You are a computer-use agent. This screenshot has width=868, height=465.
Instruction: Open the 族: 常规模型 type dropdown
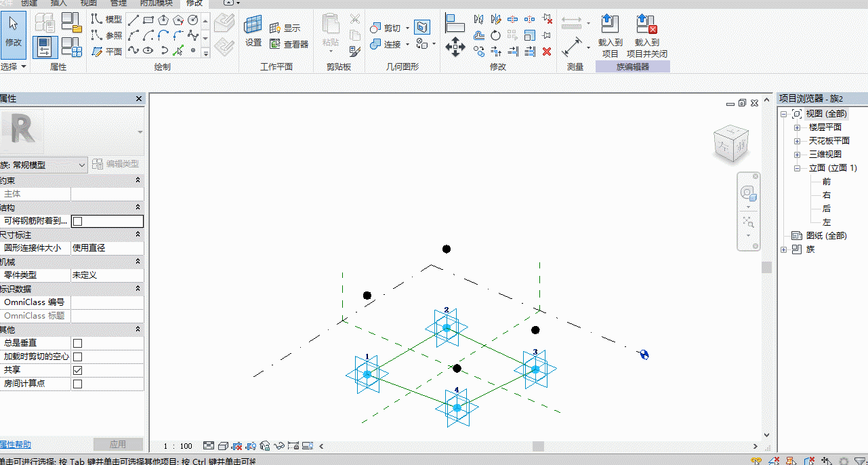pos(44,165)
